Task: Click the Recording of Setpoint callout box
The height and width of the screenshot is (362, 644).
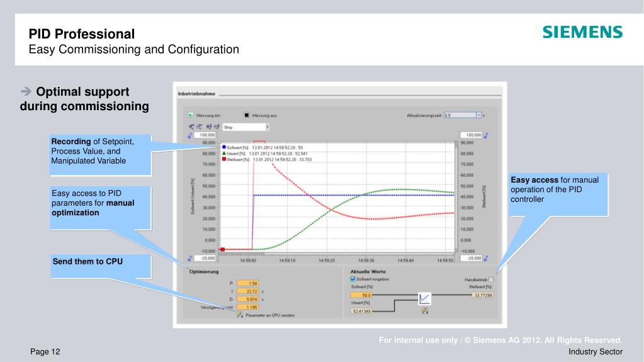Action: tap(101, 155)
